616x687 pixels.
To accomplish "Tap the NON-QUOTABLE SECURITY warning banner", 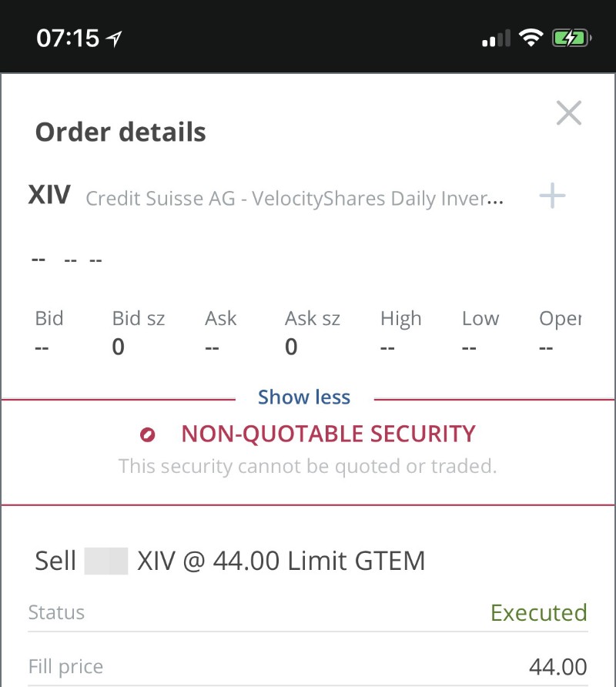I will coord(308,452).
